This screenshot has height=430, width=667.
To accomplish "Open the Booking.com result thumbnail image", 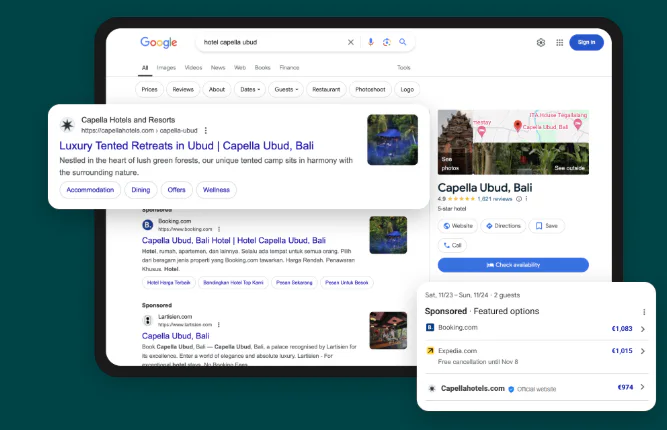I will point(388,235).
